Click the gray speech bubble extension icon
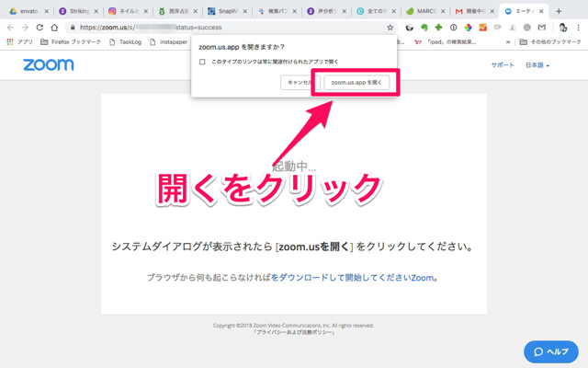 (498, 28)
